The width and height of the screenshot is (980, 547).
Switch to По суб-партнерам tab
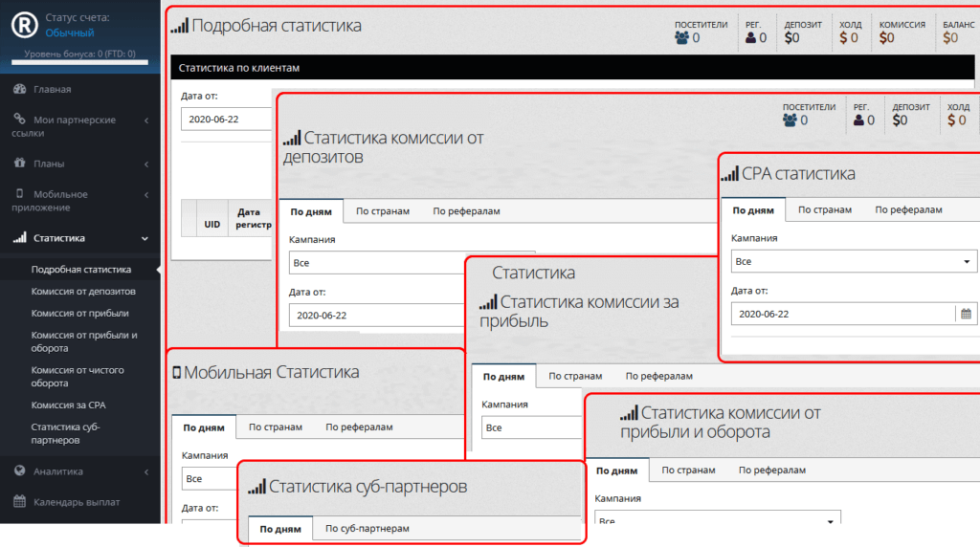point(367,528)
